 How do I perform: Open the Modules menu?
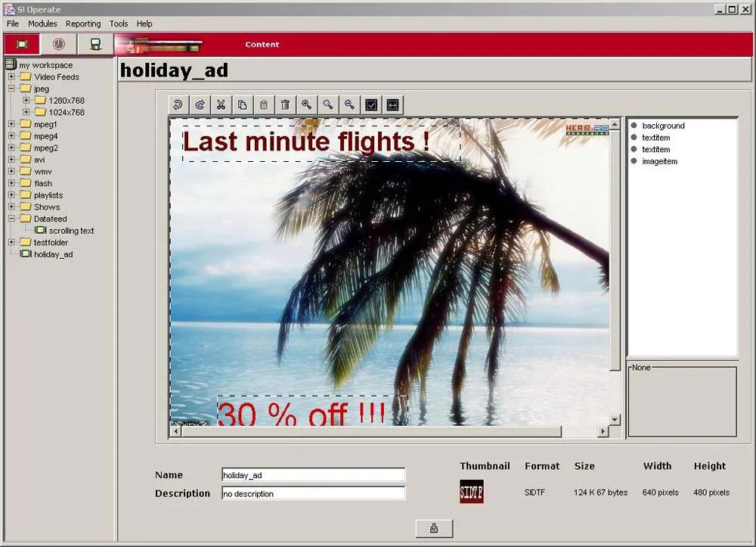[42, 23]
